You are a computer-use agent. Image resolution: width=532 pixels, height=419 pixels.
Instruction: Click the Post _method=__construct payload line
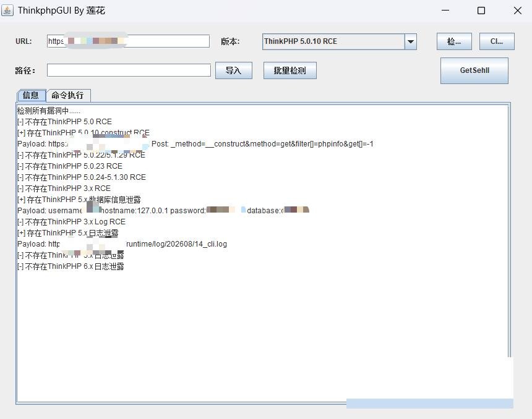tap(195, 144)
